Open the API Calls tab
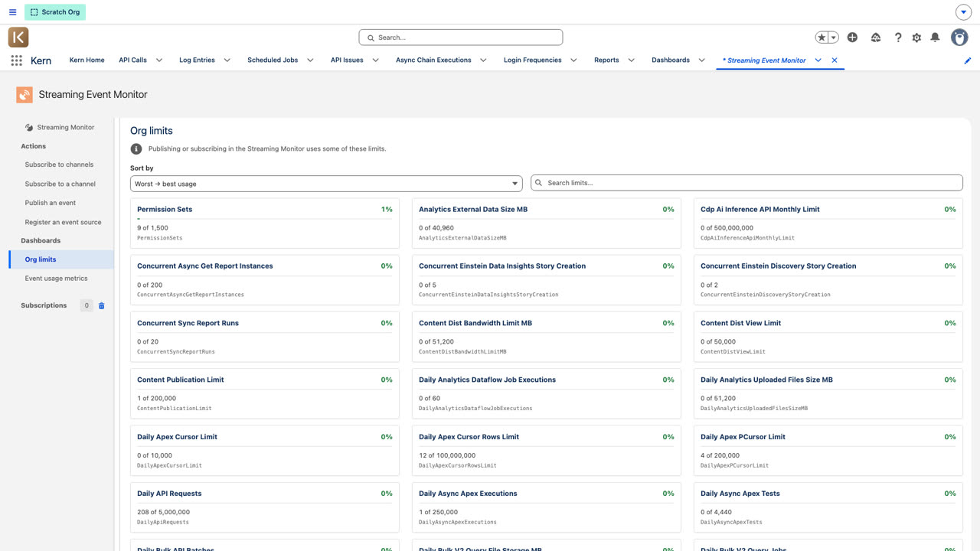 132,60
